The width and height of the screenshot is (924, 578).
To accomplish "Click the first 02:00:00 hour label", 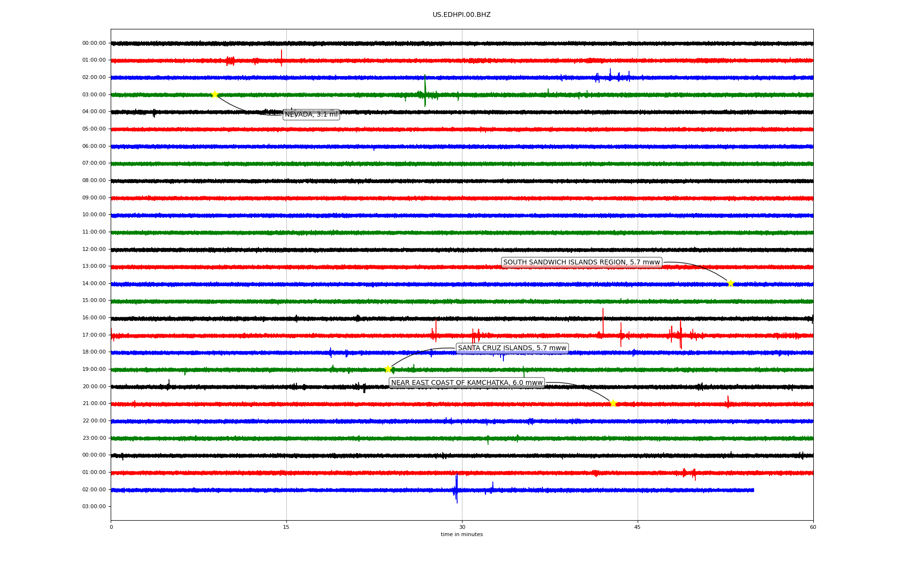I will [x=94, y=77].
